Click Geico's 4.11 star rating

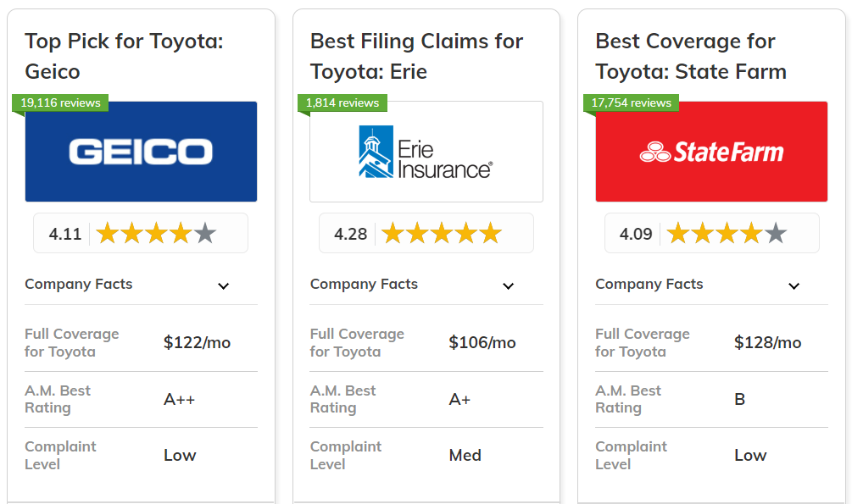click(x=141, y=233)
